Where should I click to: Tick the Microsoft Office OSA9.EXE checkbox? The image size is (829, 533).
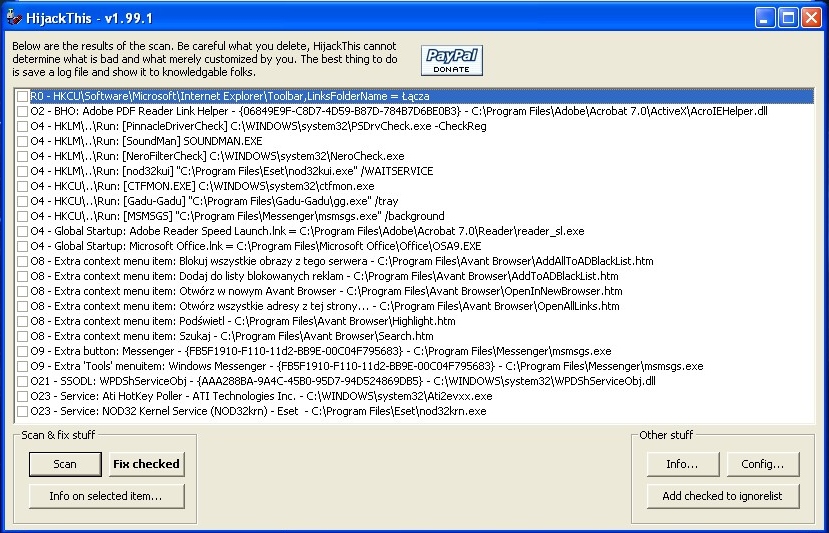pos(22,246)
